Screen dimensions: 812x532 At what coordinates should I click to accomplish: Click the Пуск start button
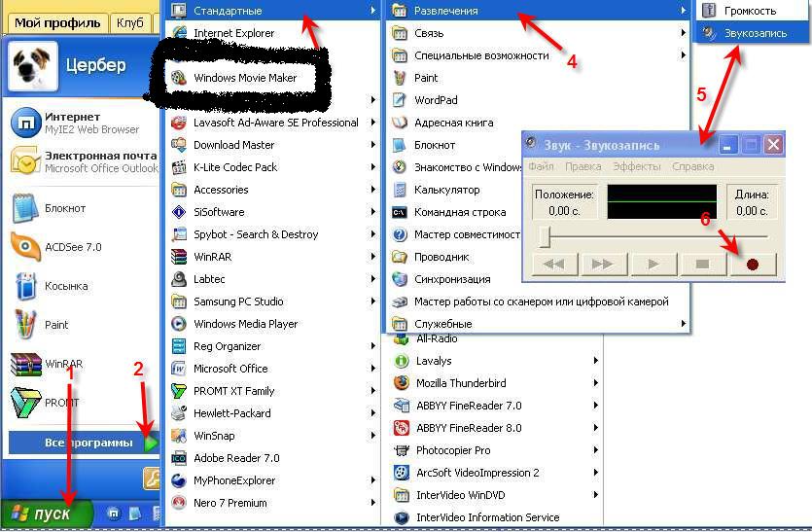click(47, 514)
